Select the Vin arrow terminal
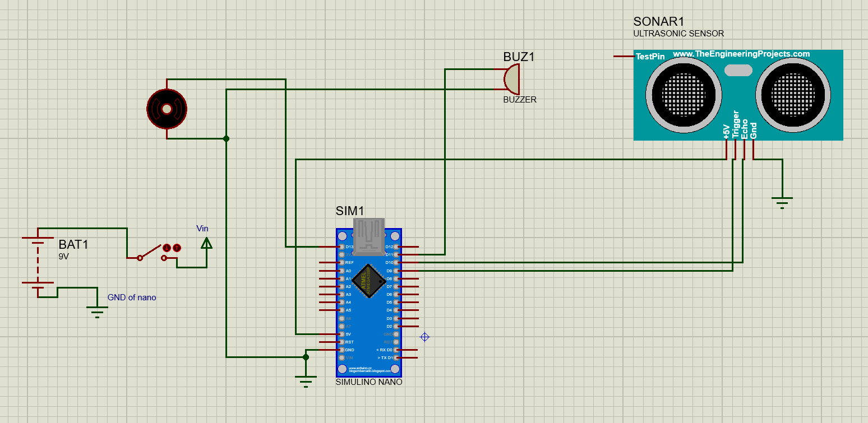The image size is (868, 423). click(206, 242)
